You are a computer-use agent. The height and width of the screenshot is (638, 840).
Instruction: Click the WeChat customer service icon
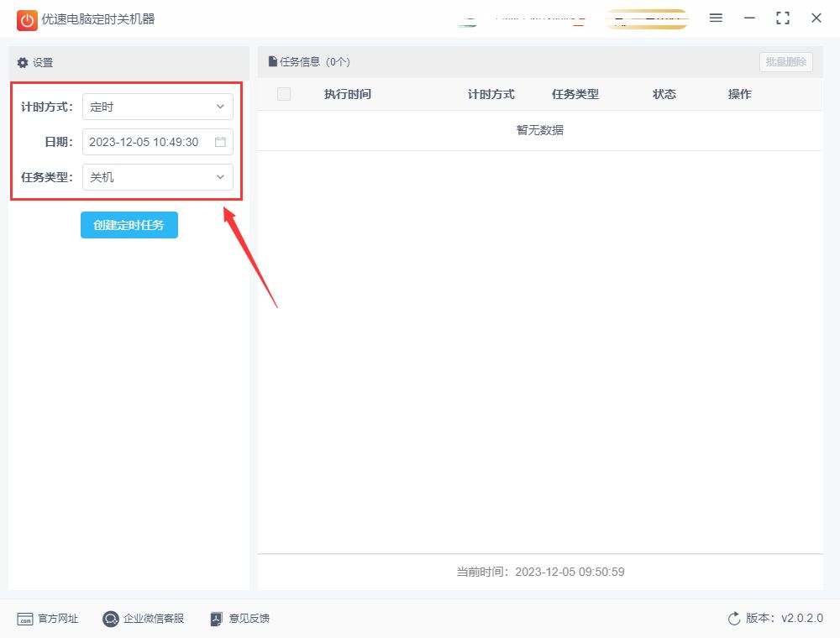(110, 619)
